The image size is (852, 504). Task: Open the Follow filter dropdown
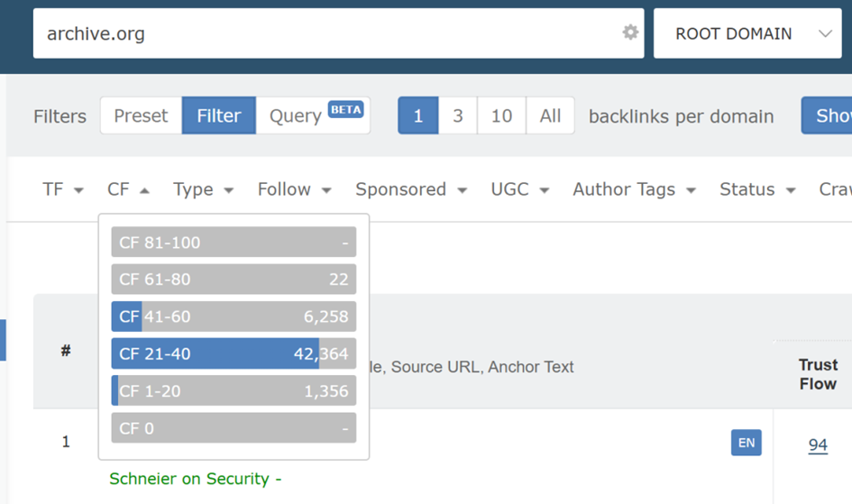point(294,189)
